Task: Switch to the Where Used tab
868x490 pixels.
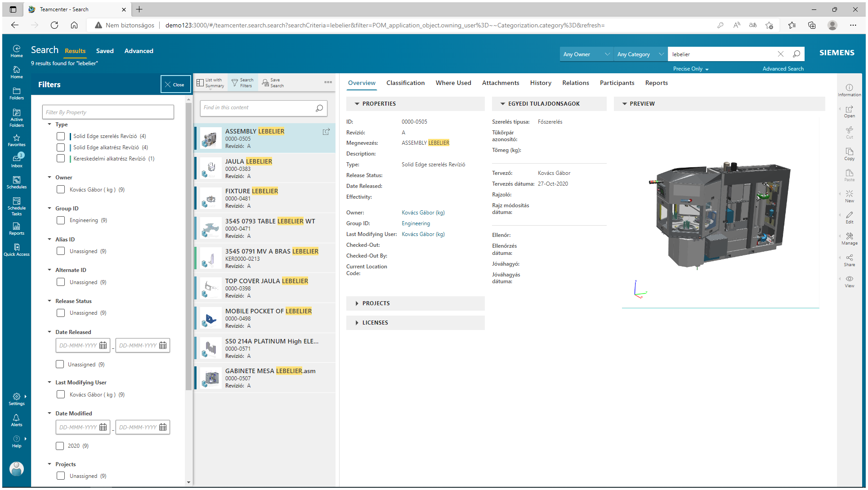Action: [x=453, y=83]
